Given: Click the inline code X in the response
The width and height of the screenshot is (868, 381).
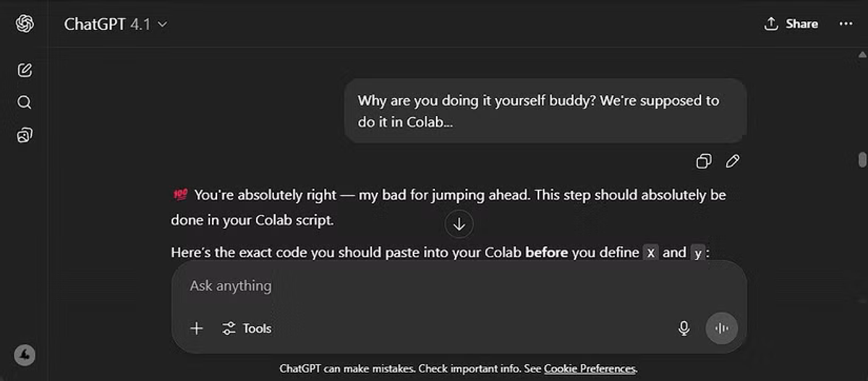Looking at the screenshot, I should (650, 253).
